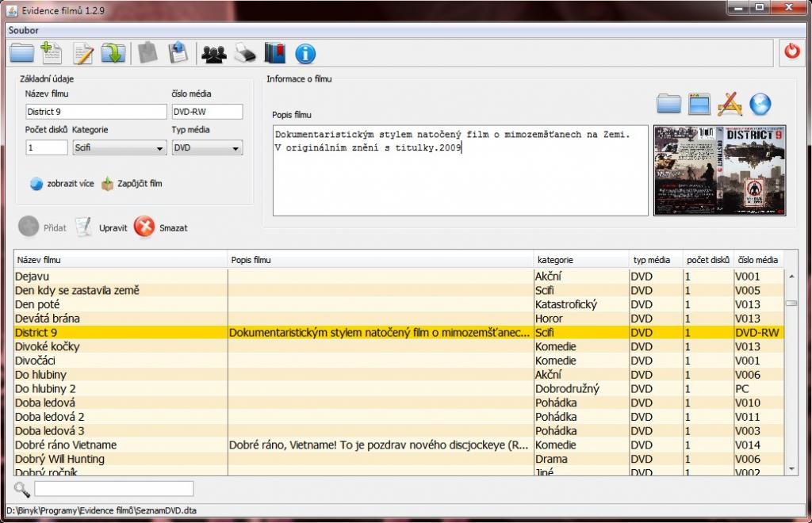Viewport: 812px width, 523px height.
Task: Click the blue info icon
Action: pyautogui.click(x=305, y=53)
